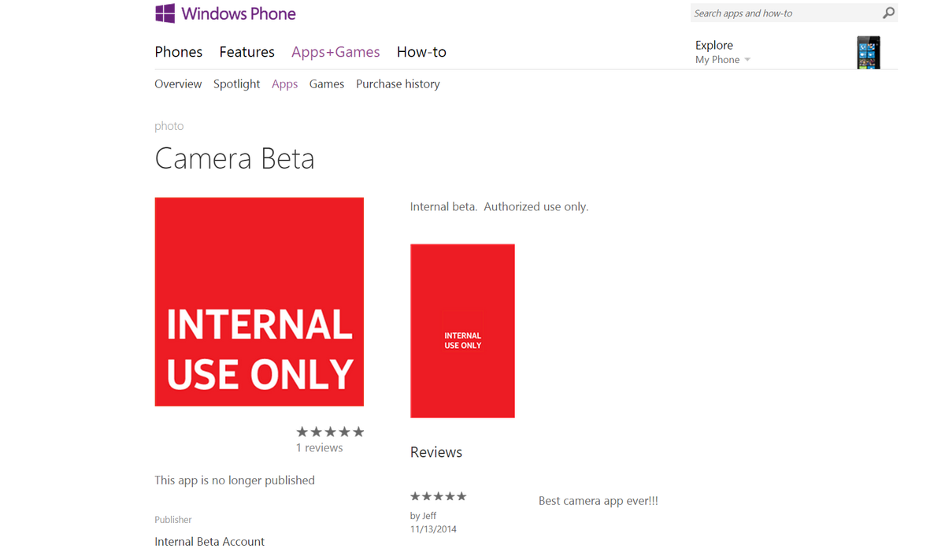This screenshot has height=560, width=945.
Task: Go to the Overview tab
Action: tap(178, 83)
